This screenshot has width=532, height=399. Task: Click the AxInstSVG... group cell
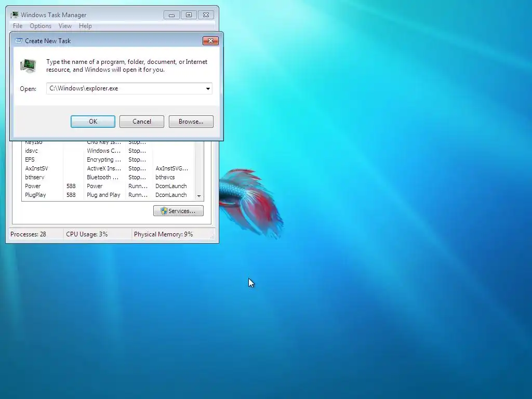pyautogui.click(x=171, y=168)
